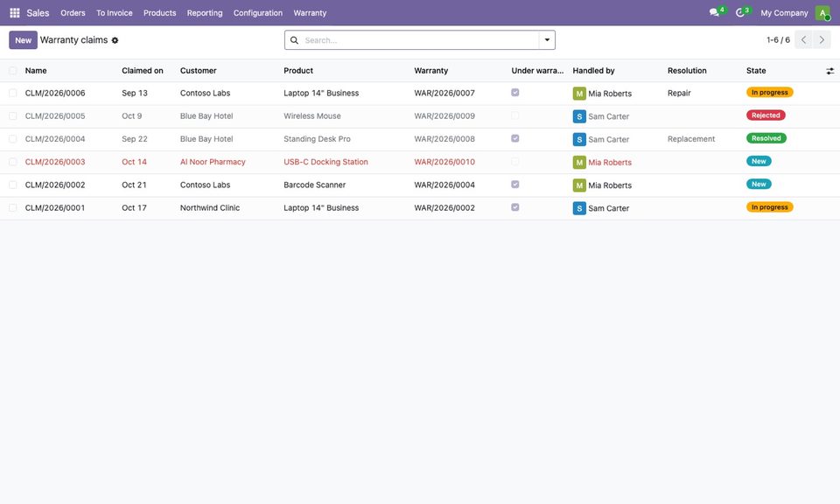Select the CLM/2026/0003 row checkbox
840x504 pixels.
coord(13,162)
